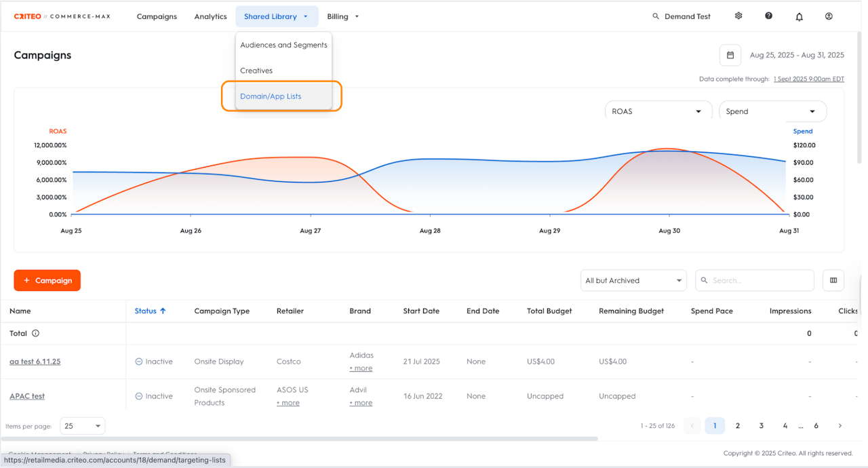The width and height of the screenshot is (868, 468).
Task: Click the Total info icon
Action: click(x=36, y=334)
